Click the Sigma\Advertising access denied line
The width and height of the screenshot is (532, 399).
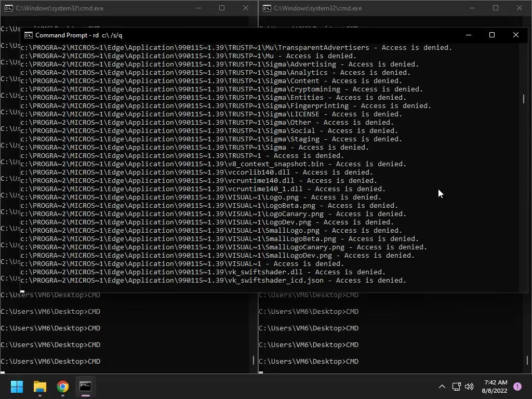[220, 64]
